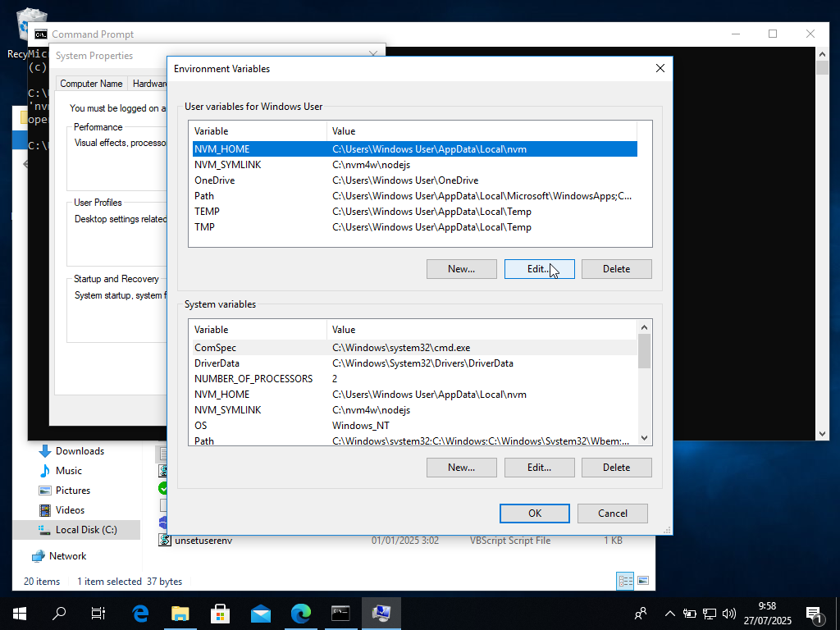Viewport: 840px width, 630px height.
Task: Open Task View on the taskbar
Action: click(98, 613)
